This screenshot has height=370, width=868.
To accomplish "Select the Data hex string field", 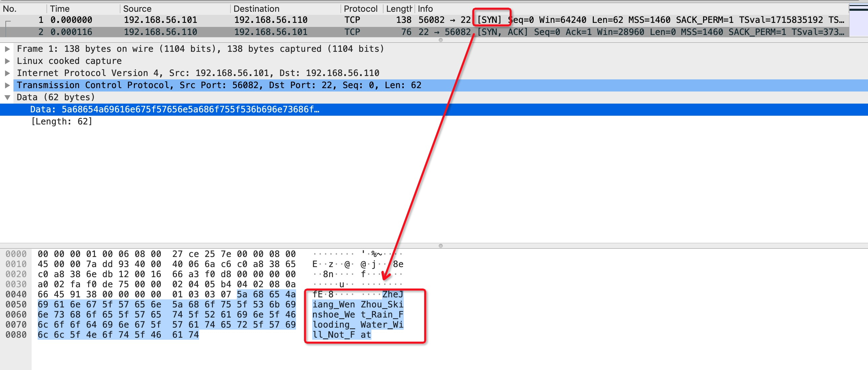I will (175, 110).
